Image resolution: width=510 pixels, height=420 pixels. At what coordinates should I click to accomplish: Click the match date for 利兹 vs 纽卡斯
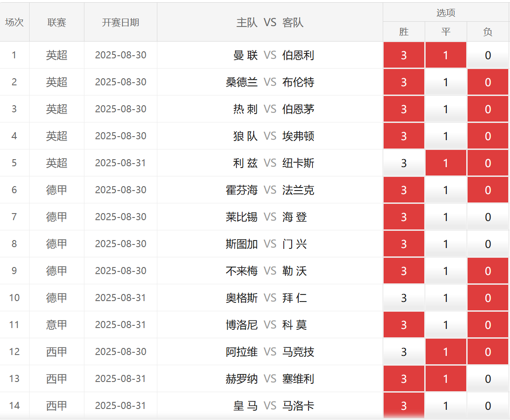click(x=120, y=163)
